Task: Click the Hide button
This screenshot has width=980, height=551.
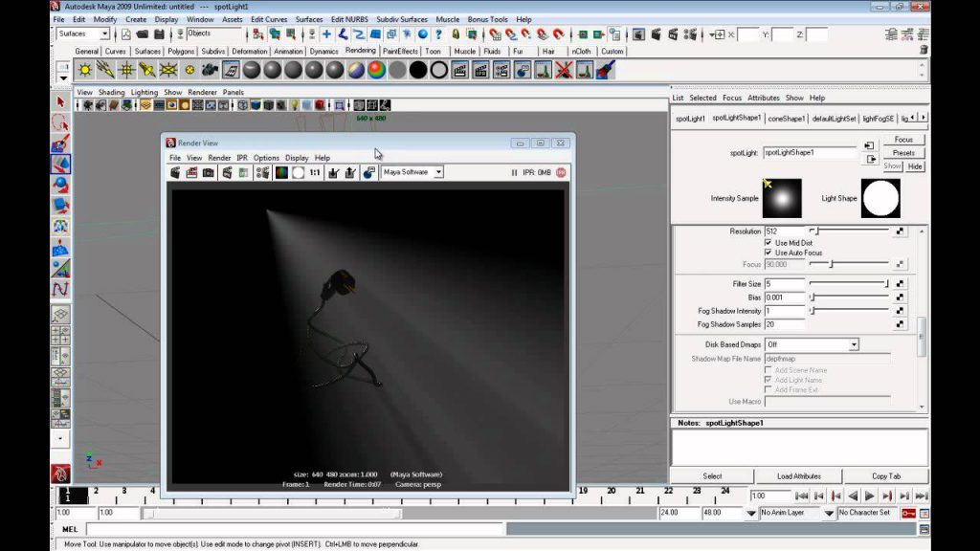Action: point(915,166)
